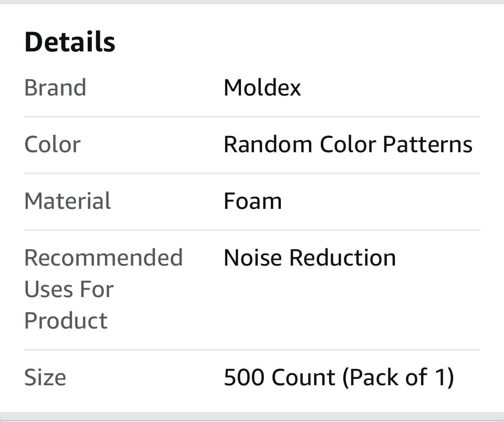Screen dimensions: 504x422
Task: Click the word Product in the label
Action: click(x=66, y=321)
